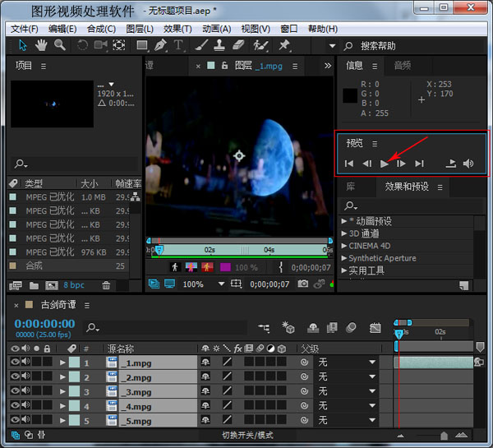This screenshot has width=493, height=448.
Task: Open the 图层(L) menu
Action: coord(140,29)
